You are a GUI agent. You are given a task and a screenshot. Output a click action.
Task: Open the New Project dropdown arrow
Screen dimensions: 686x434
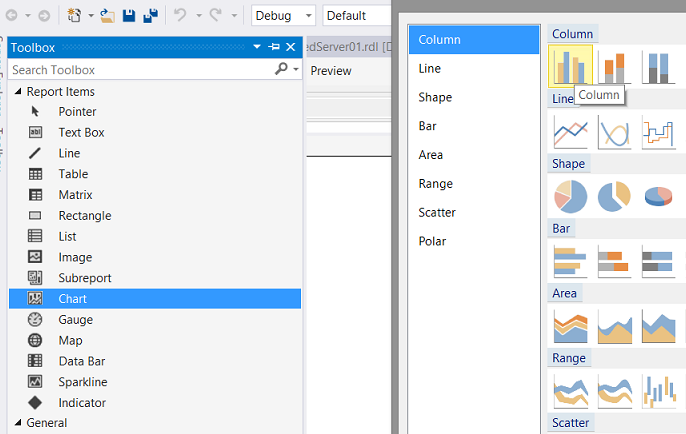(91, 16)
